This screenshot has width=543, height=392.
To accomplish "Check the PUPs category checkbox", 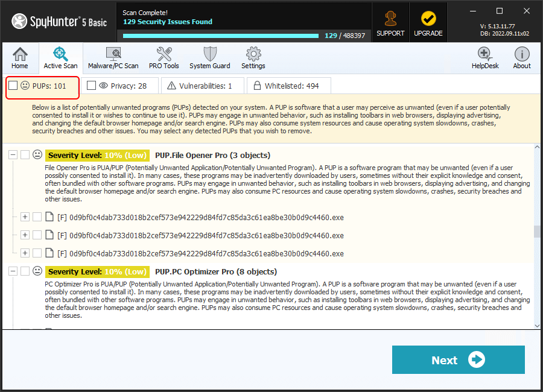I will [x=13, y=85].
